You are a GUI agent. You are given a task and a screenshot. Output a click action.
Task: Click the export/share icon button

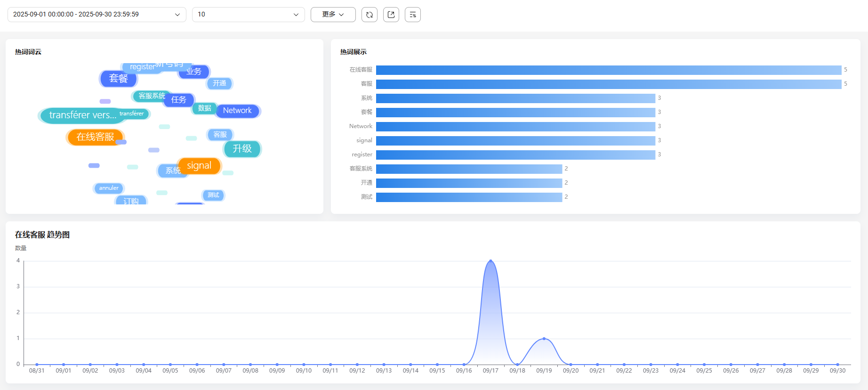pos(391,15)
